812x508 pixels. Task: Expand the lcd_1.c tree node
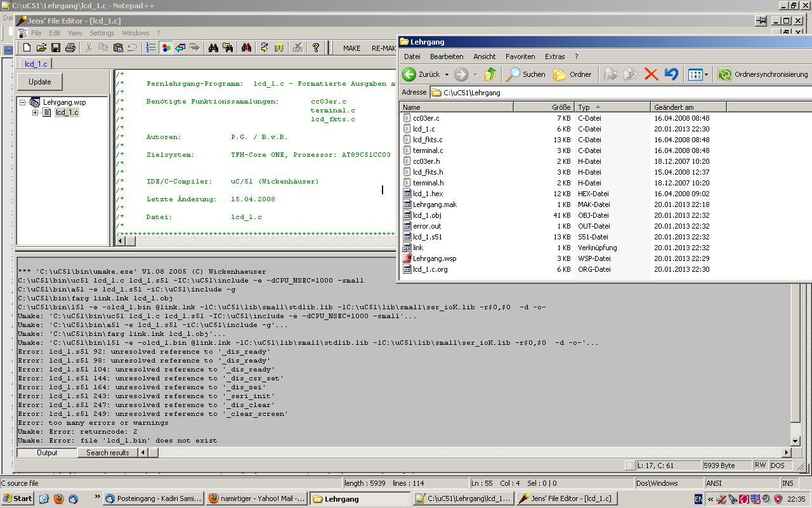point(36,112)
